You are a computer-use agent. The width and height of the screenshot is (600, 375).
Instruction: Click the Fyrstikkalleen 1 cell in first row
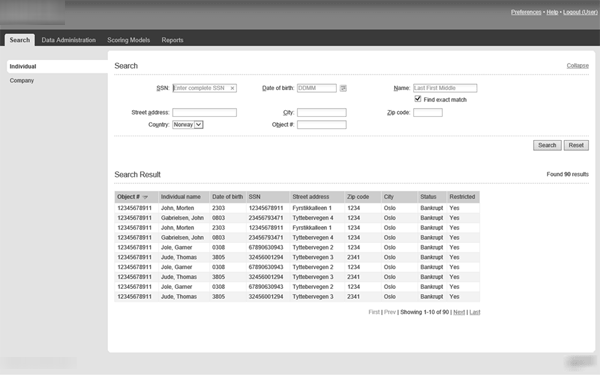312,208
